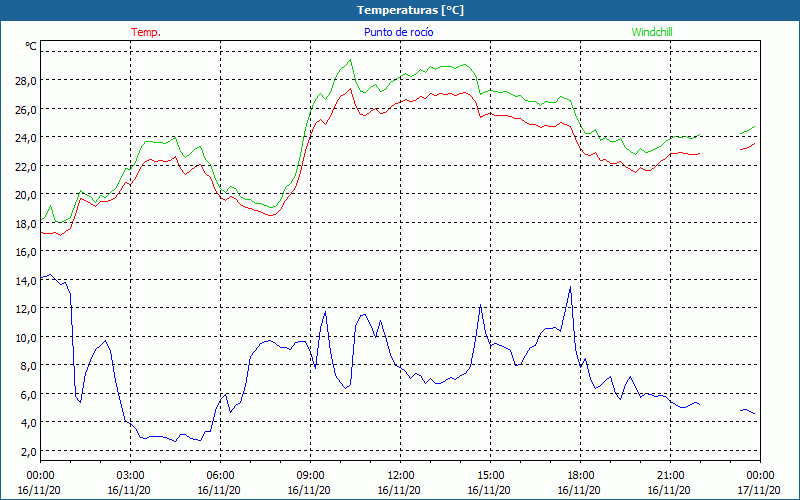Click the 12:00 time axis label
This screenshot has height=500, width=800.
401,475
